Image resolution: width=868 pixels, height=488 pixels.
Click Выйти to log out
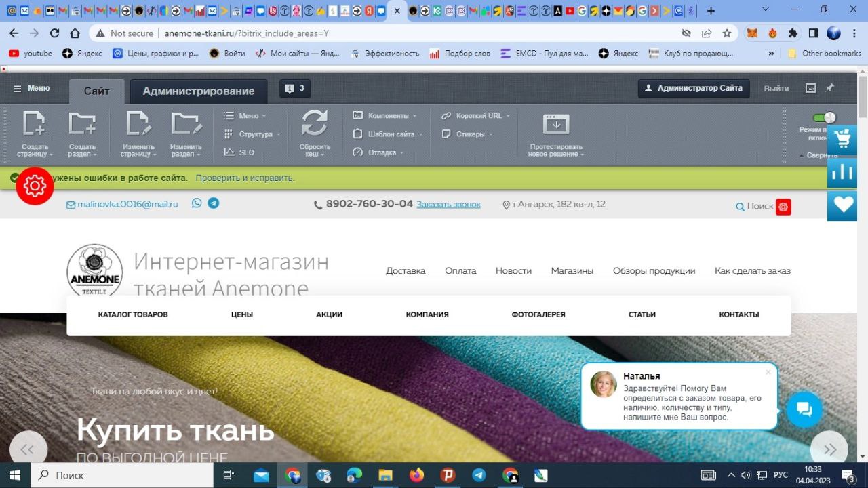pyautogui.click(x=776, y=88)
